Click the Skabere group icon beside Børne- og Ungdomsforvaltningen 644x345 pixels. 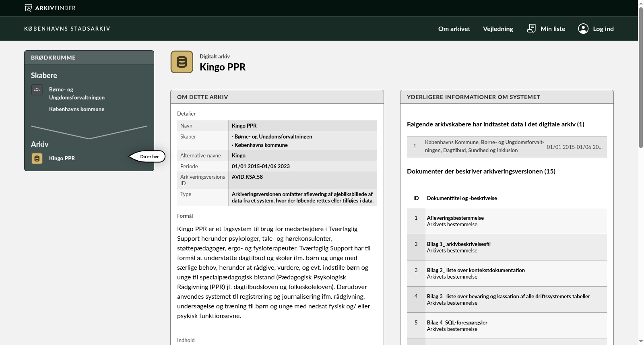[x=37, y=89]
